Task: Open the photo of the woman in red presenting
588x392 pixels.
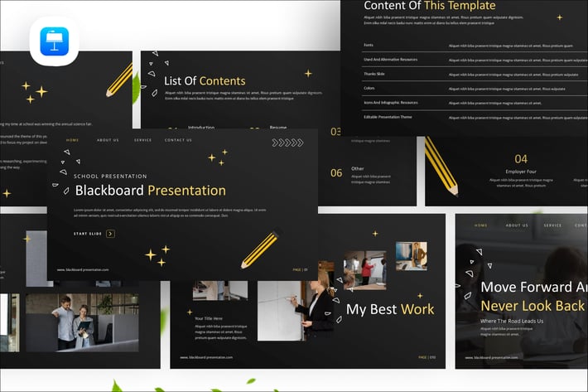Action: (x=365, y=270)
